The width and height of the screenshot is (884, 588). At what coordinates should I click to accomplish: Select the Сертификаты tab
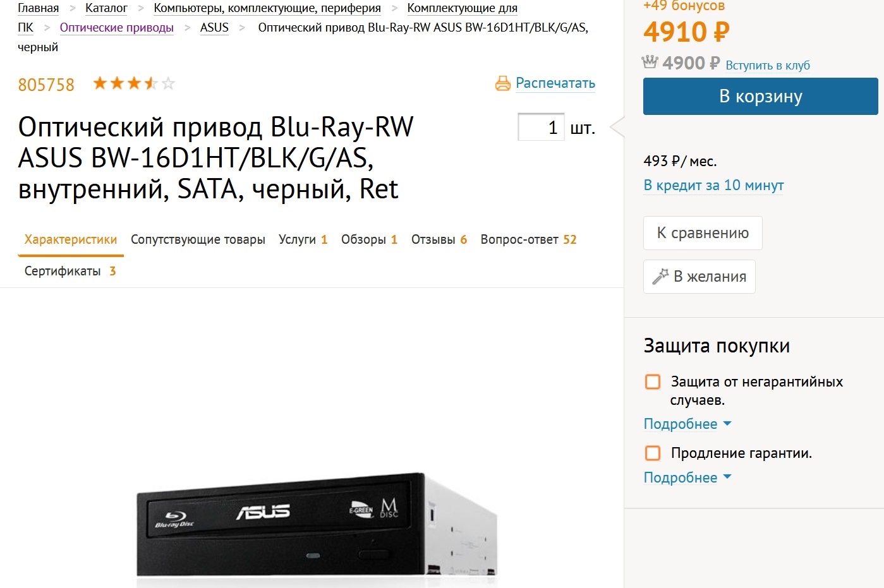click(70, 271)
